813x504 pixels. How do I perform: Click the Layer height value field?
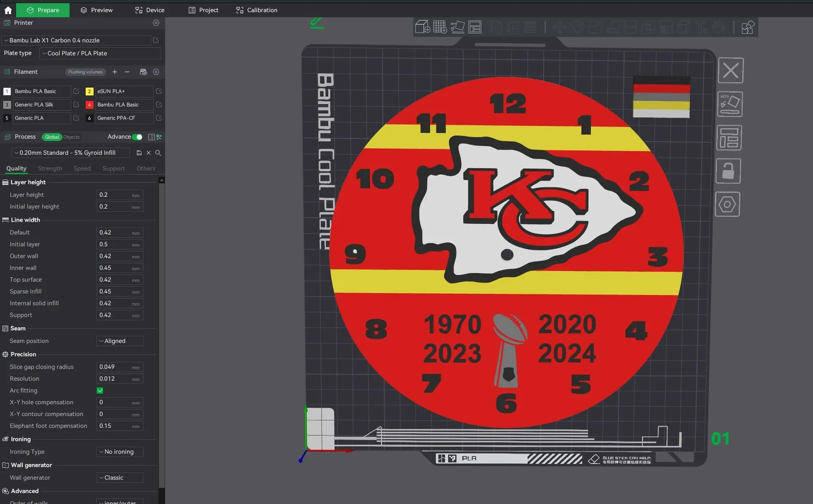tap(120, 195)
